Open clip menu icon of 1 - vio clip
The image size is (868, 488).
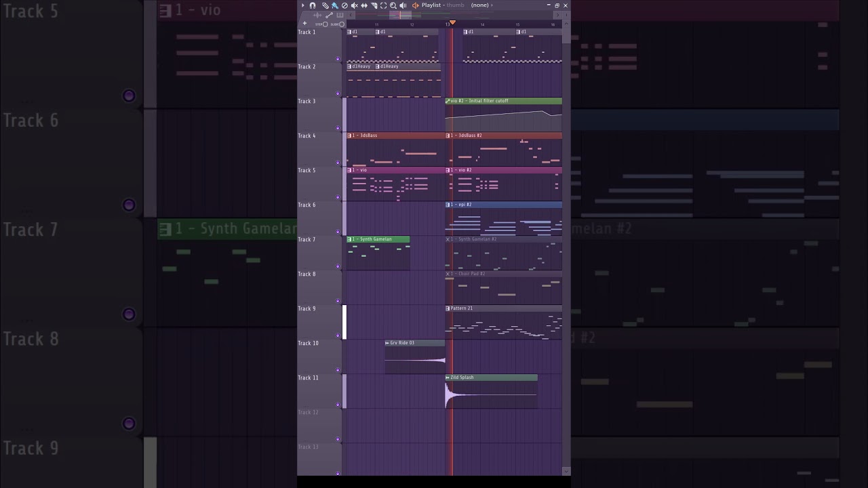pos(349,170)
